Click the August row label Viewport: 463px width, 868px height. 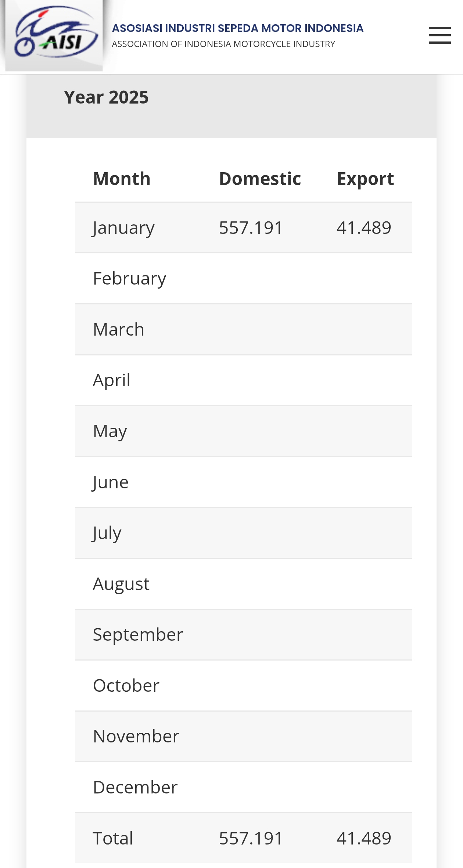pyautogui.click(x=121, y=584)
